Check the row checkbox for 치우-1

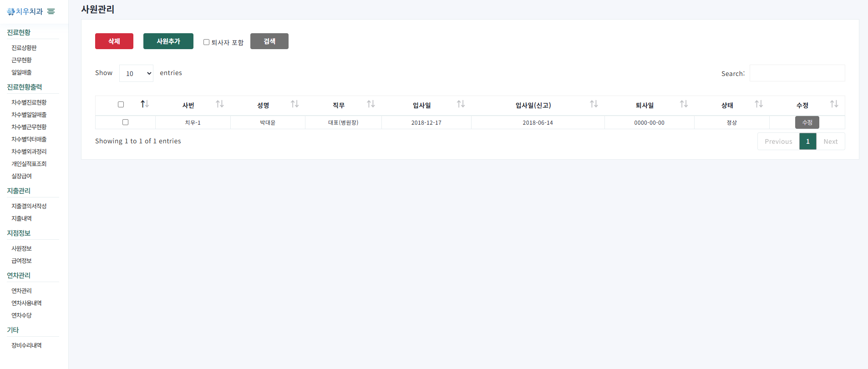click(x=125, y=122)
